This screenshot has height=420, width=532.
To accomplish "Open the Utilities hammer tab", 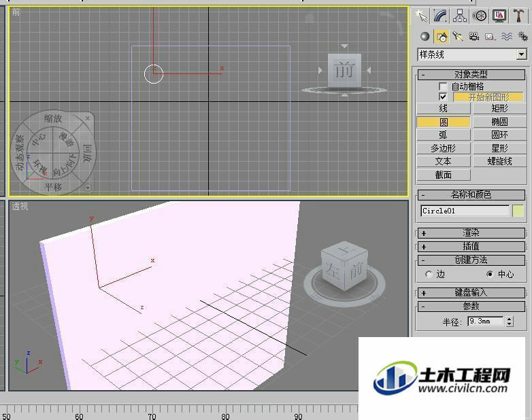I will click(x=518, y=16).
